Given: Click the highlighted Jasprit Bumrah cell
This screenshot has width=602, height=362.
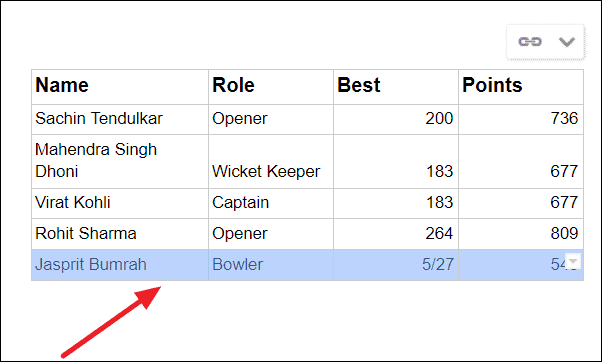Looking at the screenshot, I should (120, 265).
